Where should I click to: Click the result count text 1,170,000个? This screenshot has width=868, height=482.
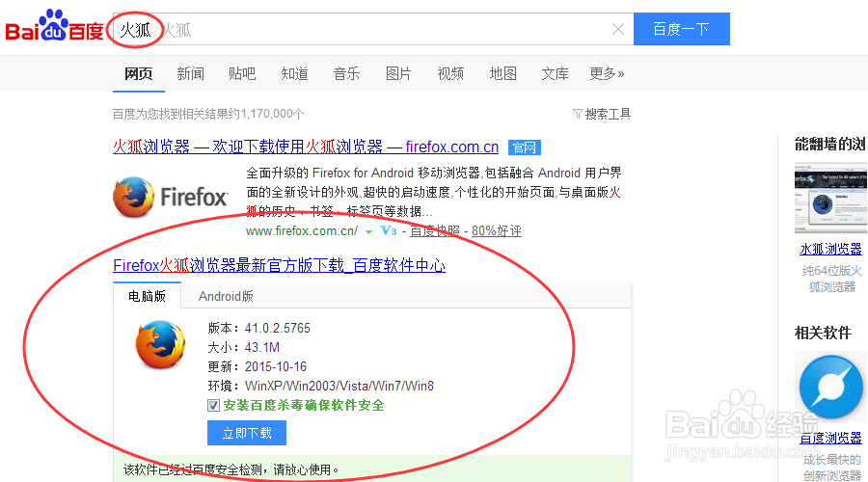[x=272, y=114]
